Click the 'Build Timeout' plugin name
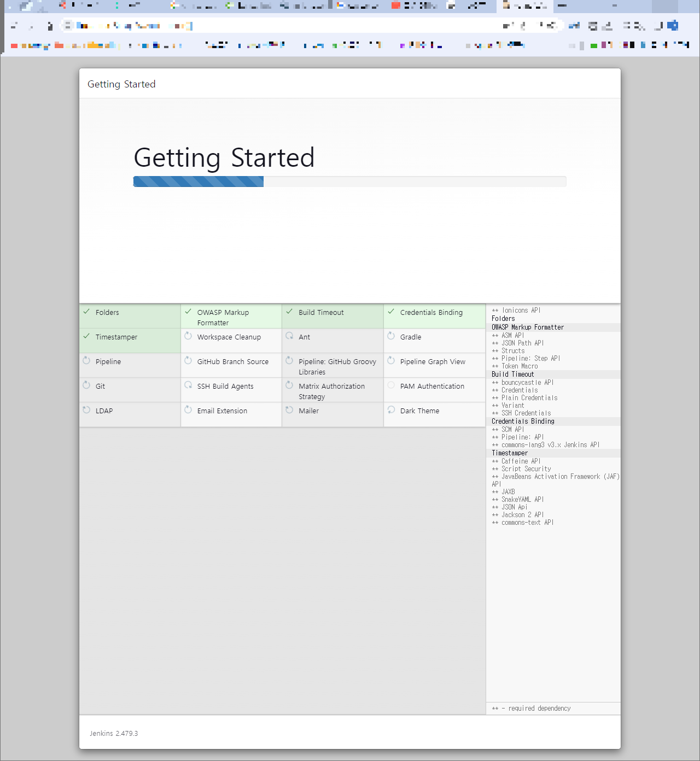Viewport: 700px width, 761px height. [x=321, y=312]
